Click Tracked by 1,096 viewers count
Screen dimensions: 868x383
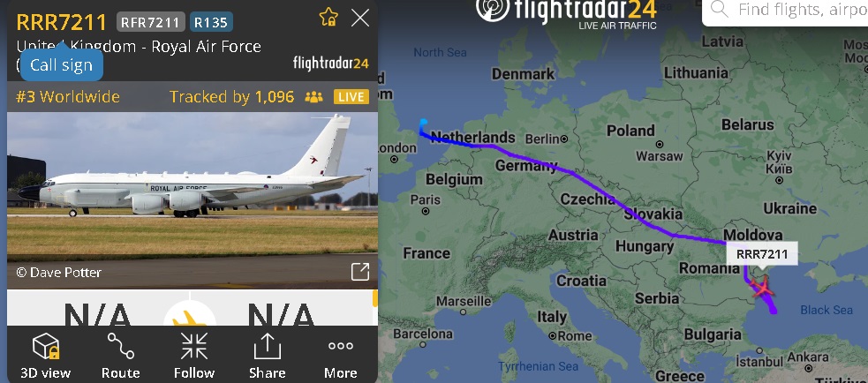click(x=231, y=97)
